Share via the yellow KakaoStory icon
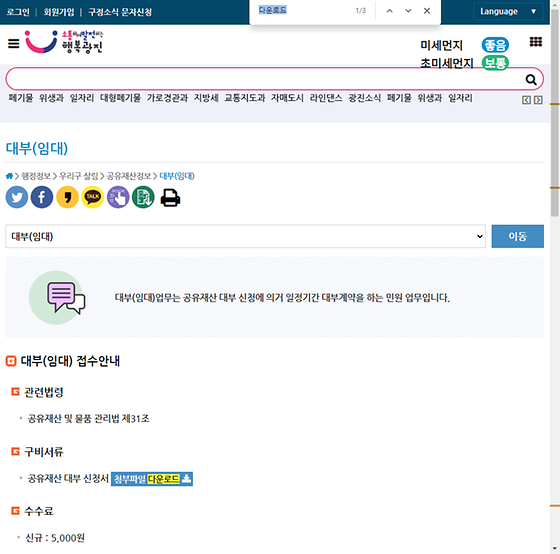The height and width of the screenshot is (554, 560). point(67,197)
